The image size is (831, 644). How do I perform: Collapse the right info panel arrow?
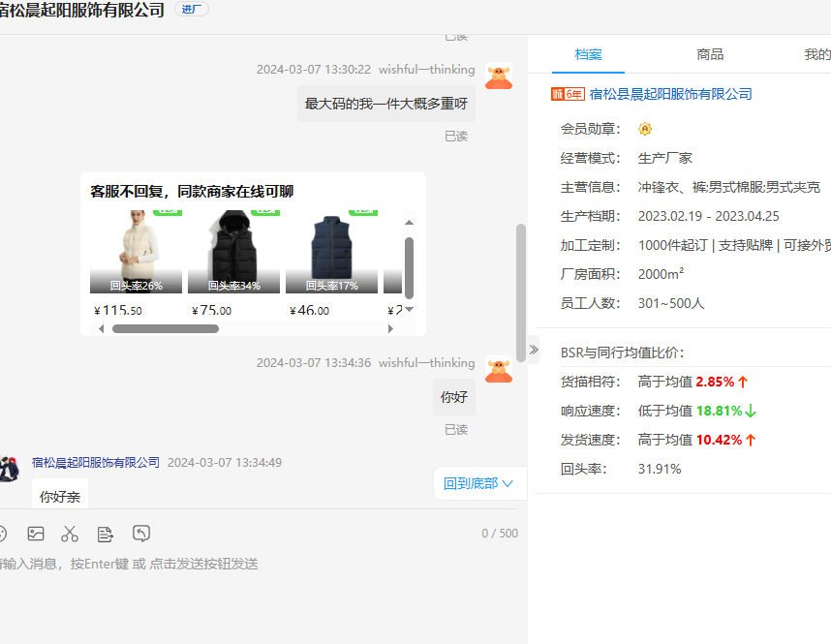[534, 350]
